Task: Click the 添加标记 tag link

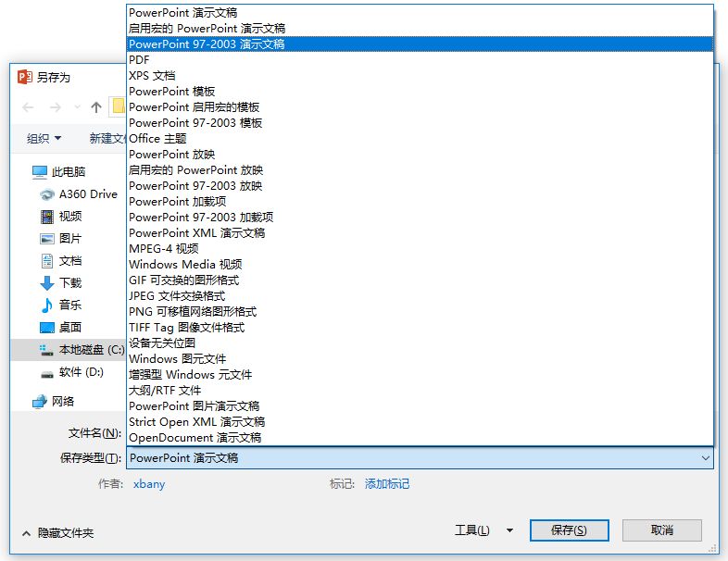Action: [387, 484]
